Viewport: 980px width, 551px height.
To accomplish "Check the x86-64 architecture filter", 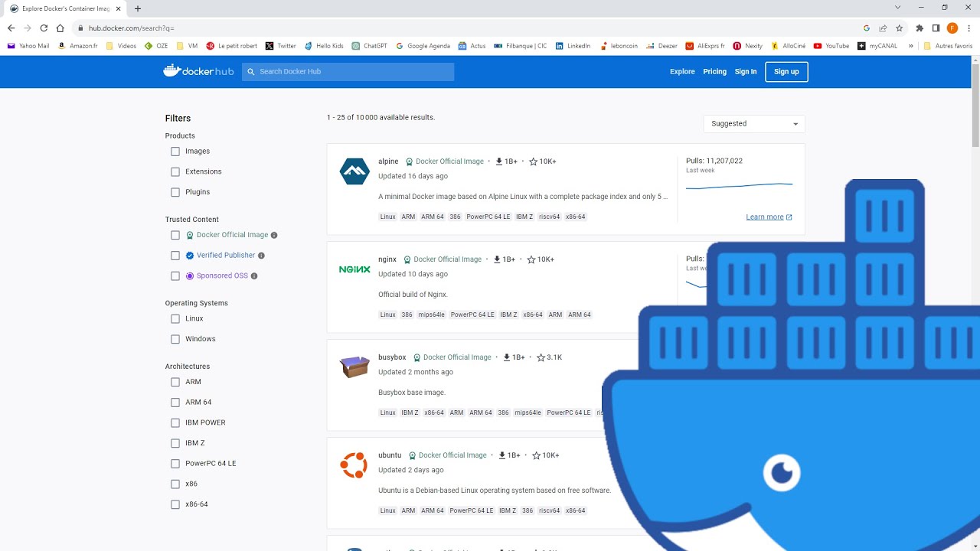I will [x=175, y=504].
